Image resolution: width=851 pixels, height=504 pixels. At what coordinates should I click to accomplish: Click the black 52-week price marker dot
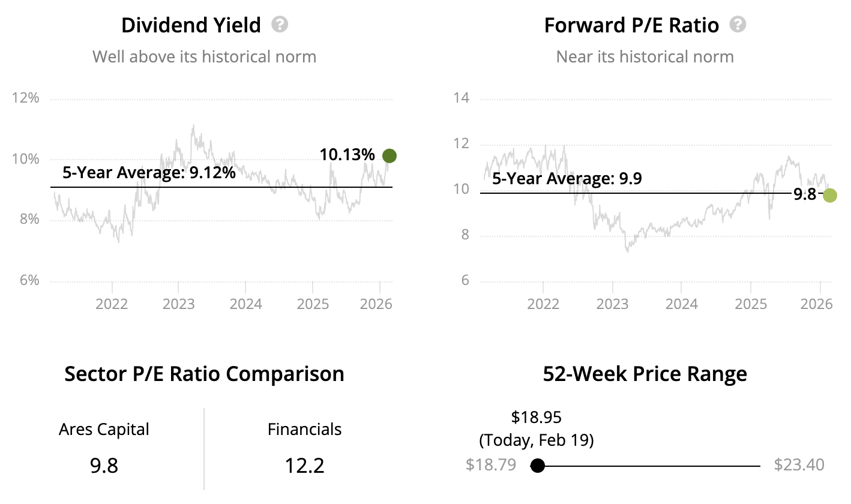tap(538, 466)
